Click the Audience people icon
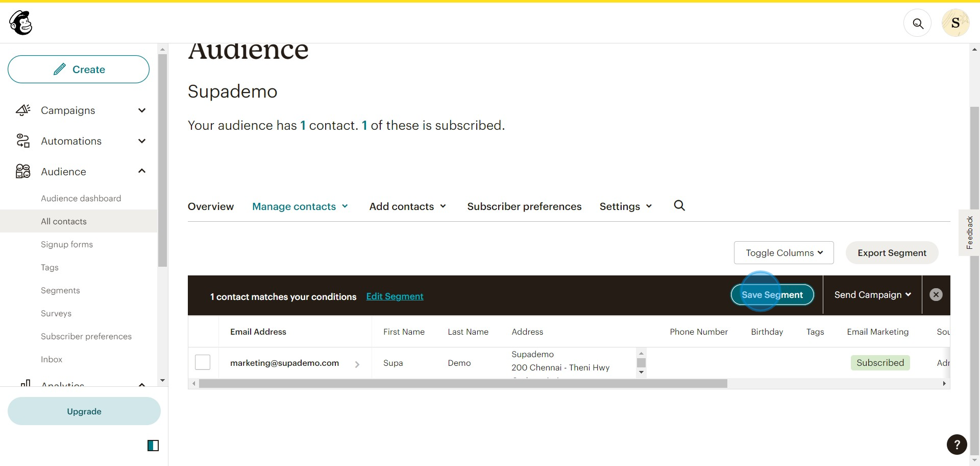The image size is (980, 466). pos(23,171)
